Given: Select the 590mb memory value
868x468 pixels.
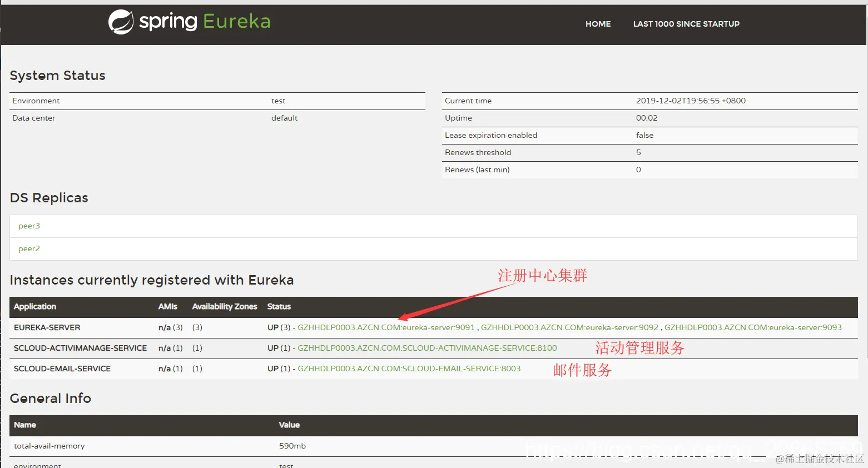Looking at the screenshot, I should coord(292,446).
